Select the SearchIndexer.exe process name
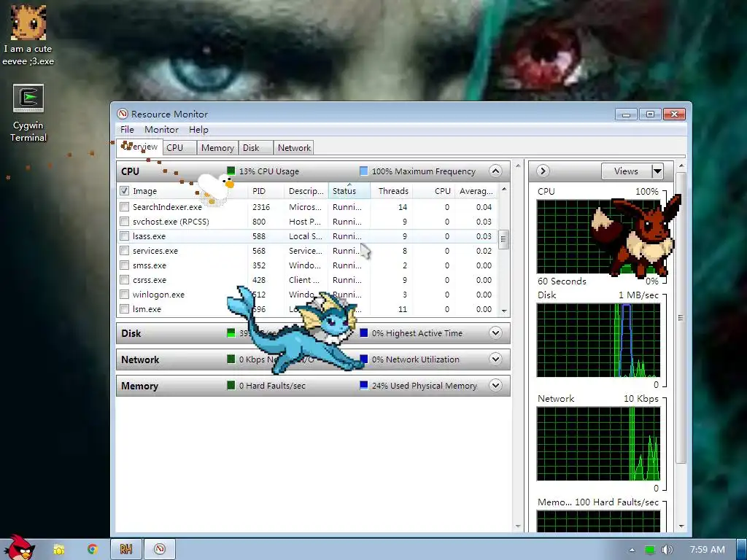 pyautogui.click(x=167, y=206)
